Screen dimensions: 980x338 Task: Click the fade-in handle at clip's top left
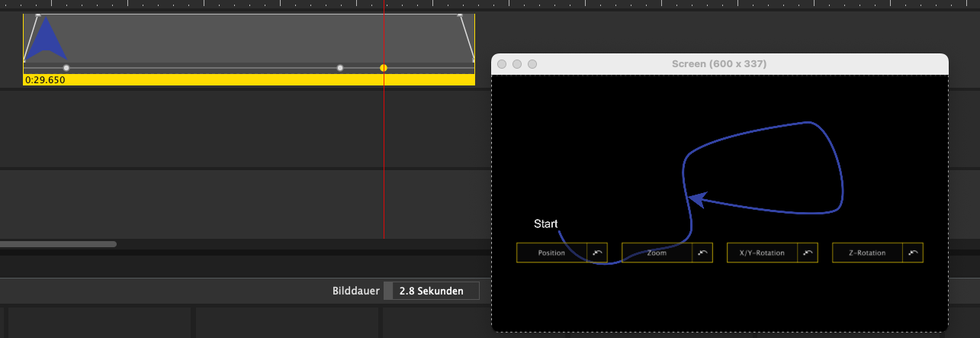click(38, 14)
